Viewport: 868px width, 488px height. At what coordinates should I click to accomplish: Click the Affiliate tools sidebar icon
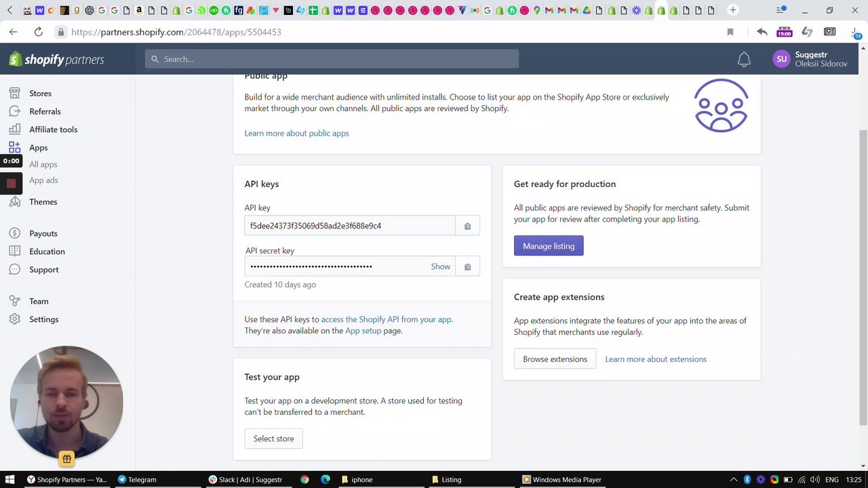(x=15, y=129)
